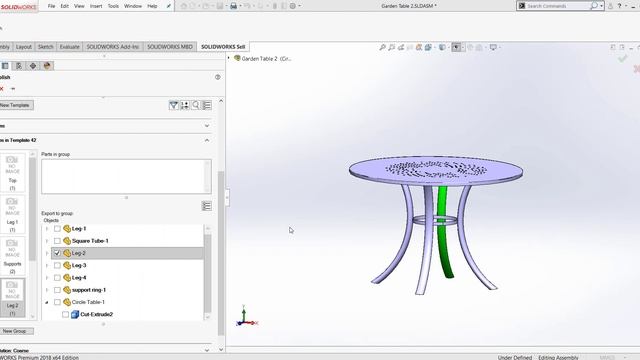Image resolution: width=640 pixels, height=360 pixels.
Task: Expand the support ring-1 tree node
Action: [47, 290]
